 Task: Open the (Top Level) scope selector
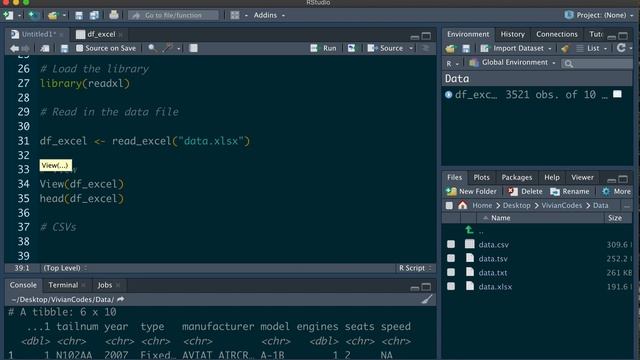tap(65, 268)
